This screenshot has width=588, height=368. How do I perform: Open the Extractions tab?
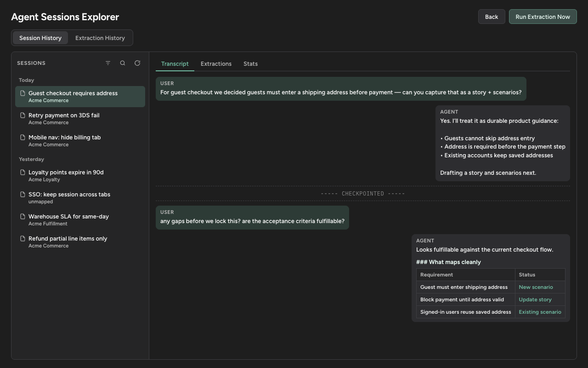216,64
